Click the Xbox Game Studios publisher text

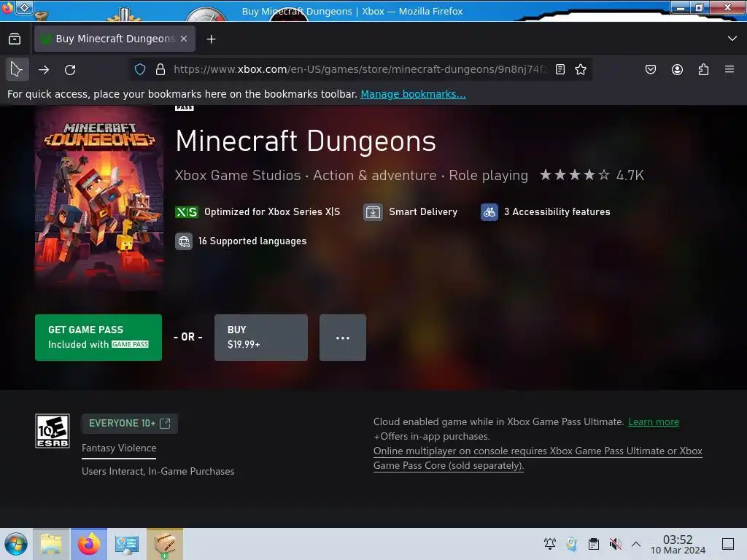(x=238, y=175)
